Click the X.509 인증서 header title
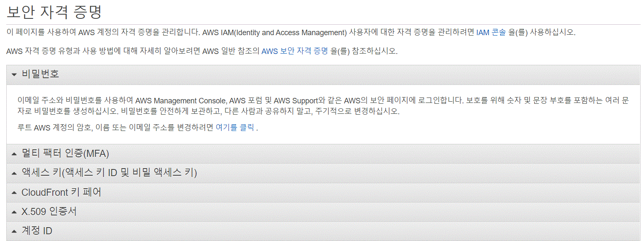The height and width of the screenshot is (241, 644). tap(49, 212)
